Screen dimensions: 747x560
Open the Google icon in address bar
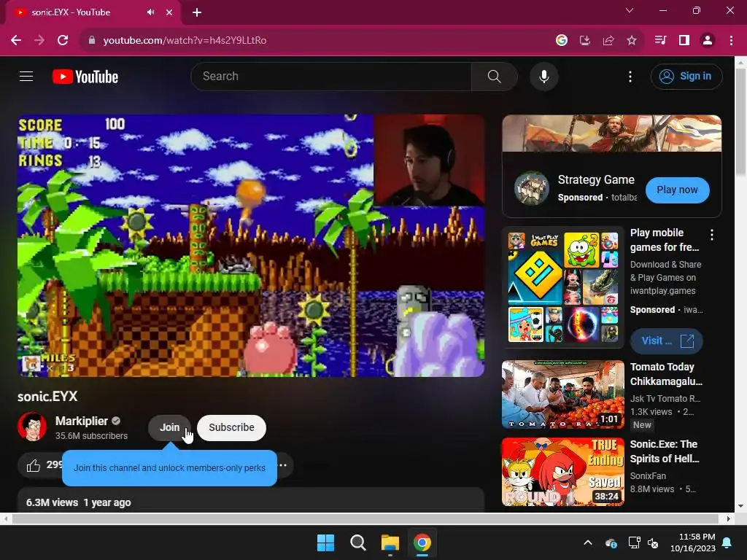tap(562, 41)
